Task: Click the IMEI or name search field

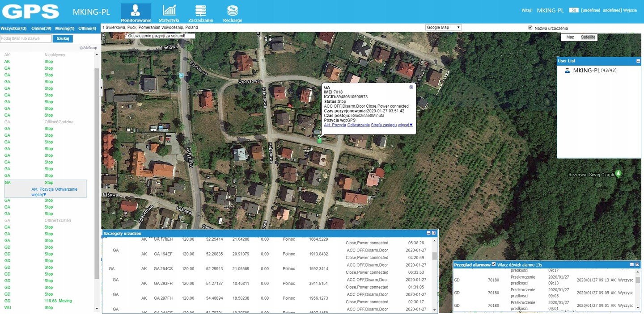Action: tap(26, 38)
